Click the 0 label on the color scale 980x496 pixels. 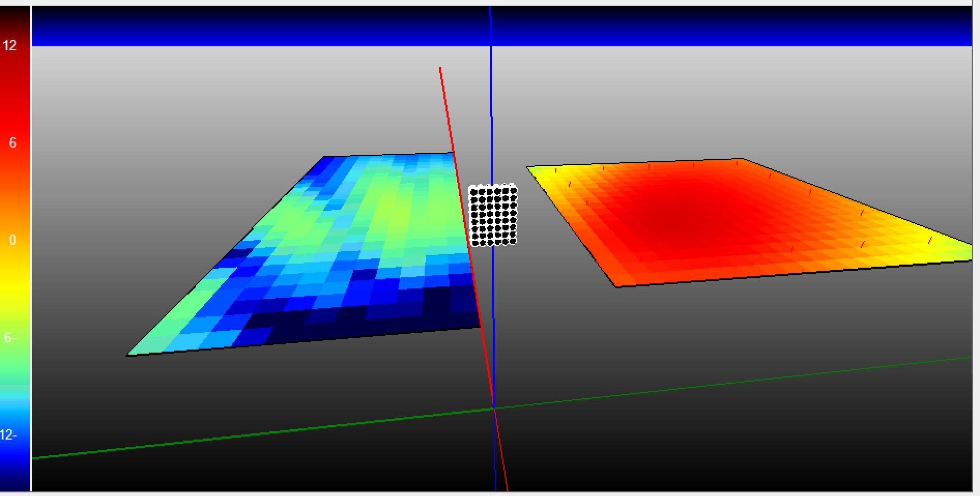(12, 240)
